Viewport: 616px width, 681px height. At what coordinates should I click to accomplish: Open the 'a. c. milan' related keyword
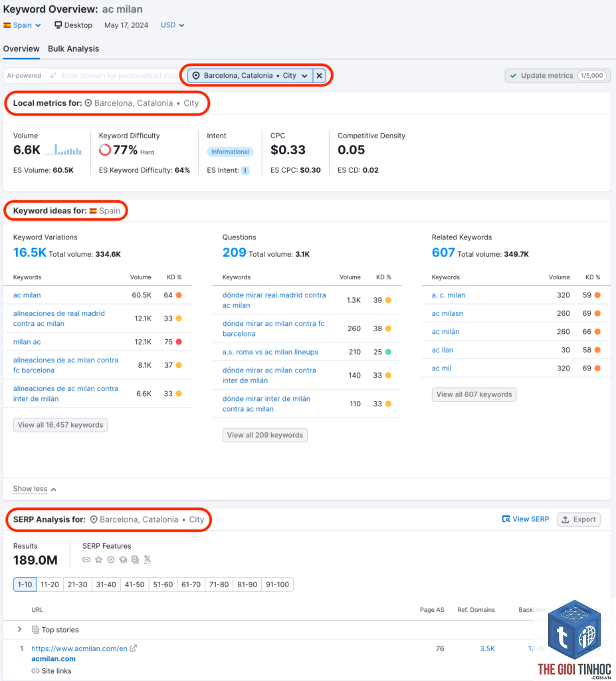click(449, 295)
